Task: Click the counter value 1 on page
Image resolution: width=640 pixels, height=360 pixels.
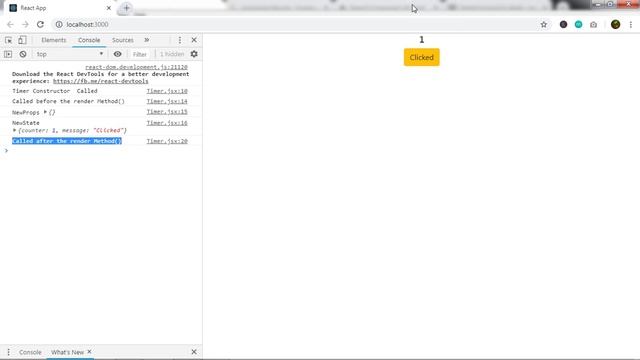Action: tap(422, 40)
